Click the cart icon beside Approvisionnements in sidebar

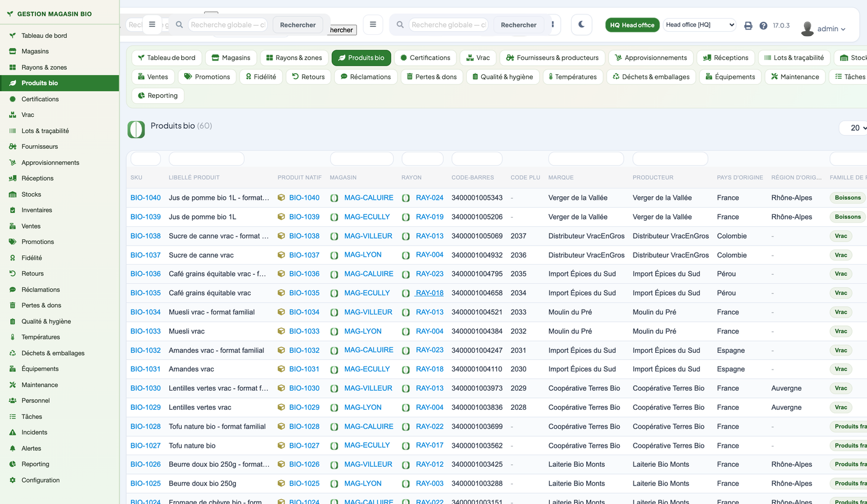[12, 163]
